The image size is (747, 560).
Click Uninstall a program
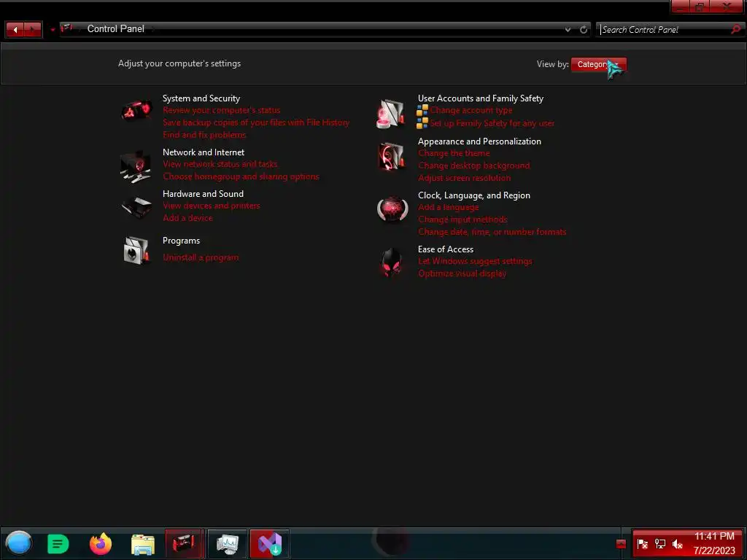tap(201, 257)
